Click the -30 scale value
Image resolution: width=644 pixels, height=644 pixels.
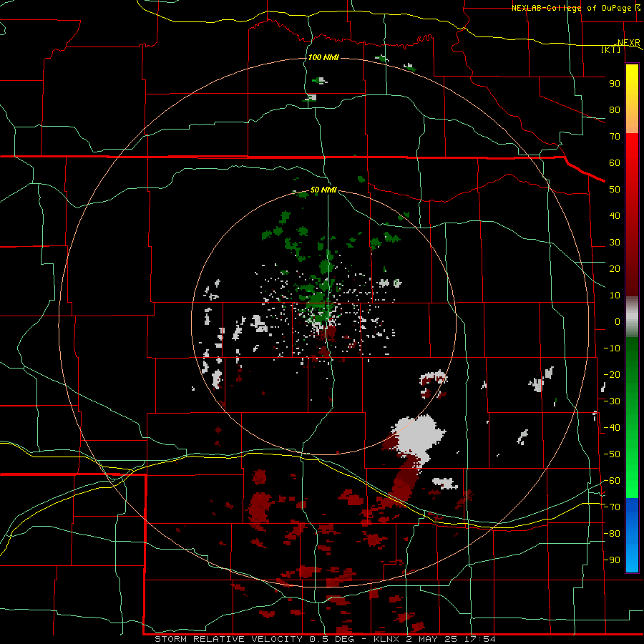coord(612,401)
